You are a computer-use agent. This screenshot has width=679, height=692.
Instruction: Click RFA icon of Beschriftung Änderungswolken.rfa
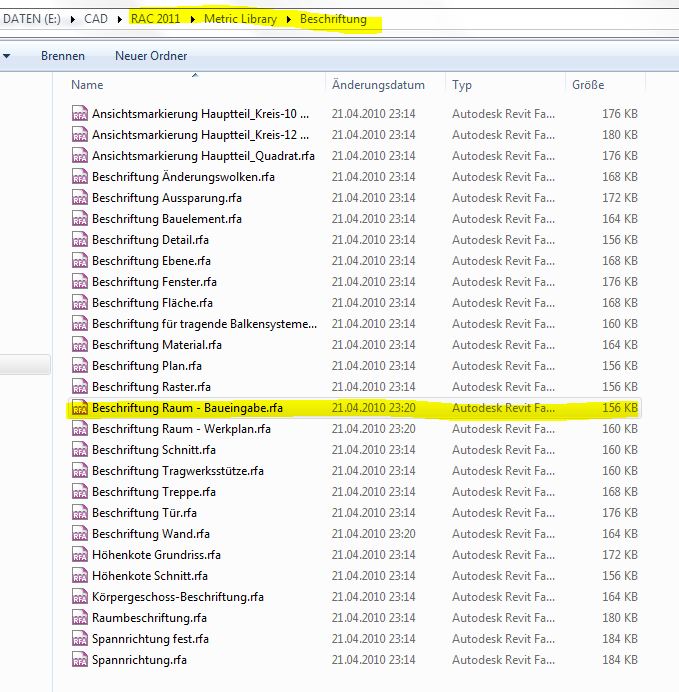tap(79, 177)
